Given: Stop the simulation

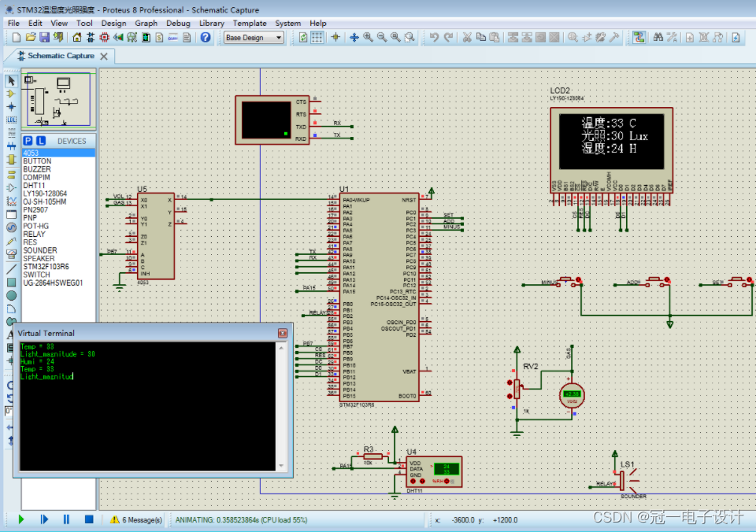Looking at the screenshot, I should tap(89, 519).
